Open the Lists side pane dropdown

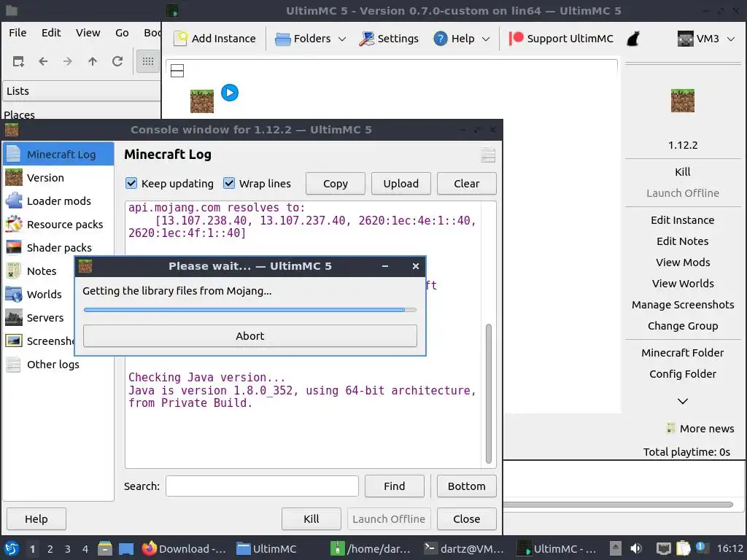tap(82, 91)
